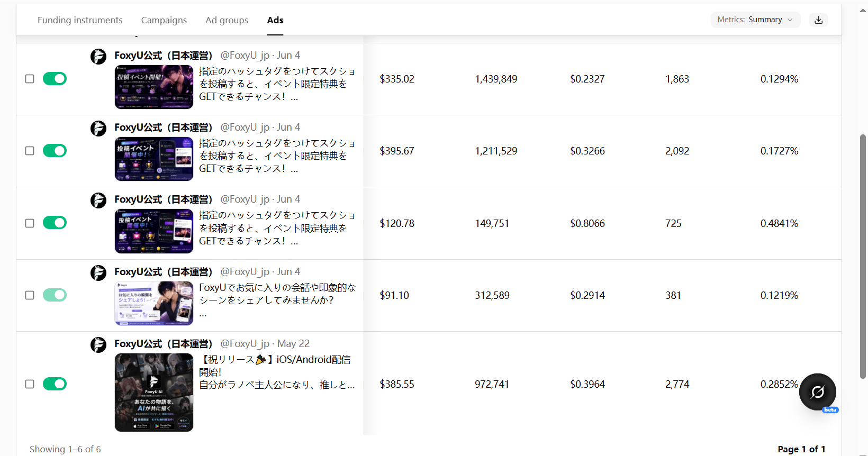Click the 0.4841% rate value

780,223
